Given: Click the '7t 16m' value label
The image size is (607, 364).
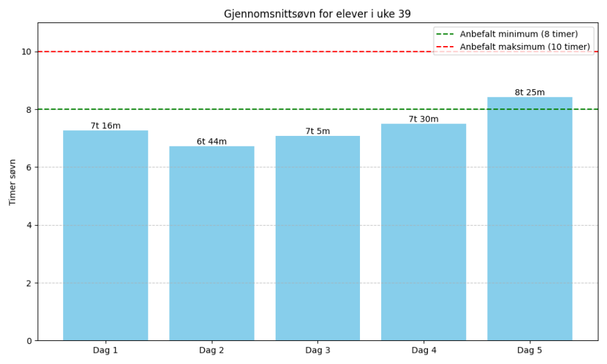Looking at the screenshot, I should point(105,126).
